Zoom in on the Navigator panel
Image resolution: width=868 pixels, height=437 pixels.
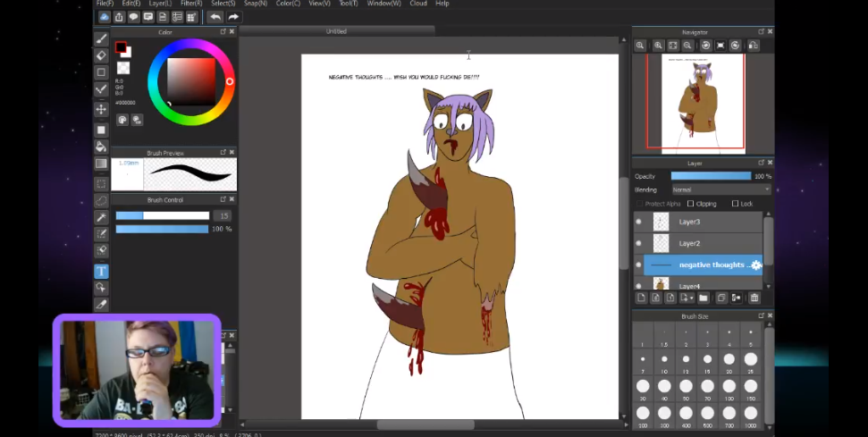658,46
